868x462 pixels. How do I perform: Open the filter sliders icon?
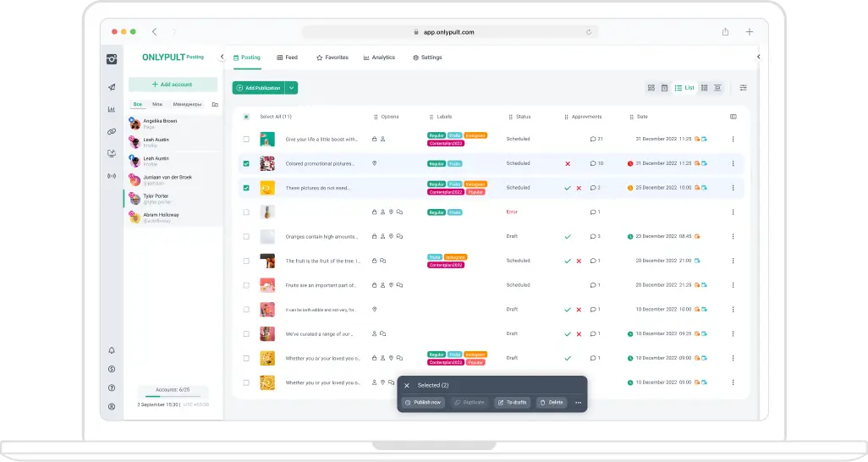(743, 88)
